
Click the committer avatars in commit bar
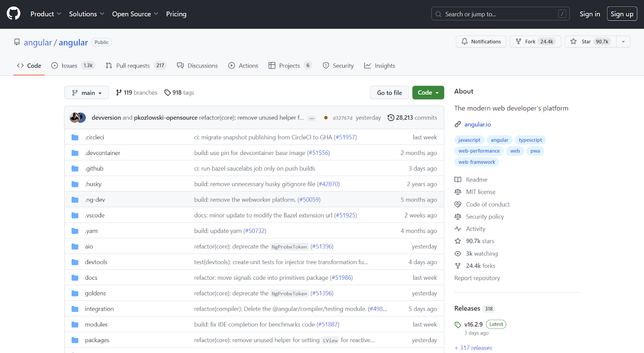[78, 118]
